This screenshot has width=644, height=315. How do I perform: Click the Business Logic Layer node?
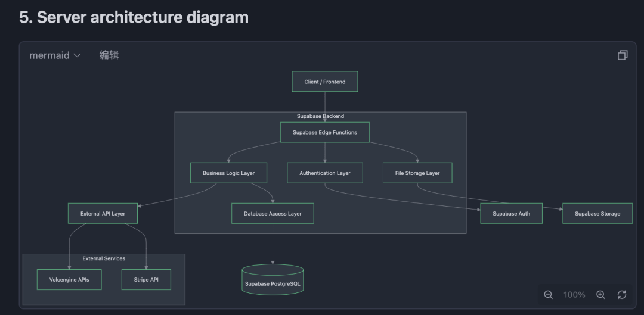(x=228, y=173)
